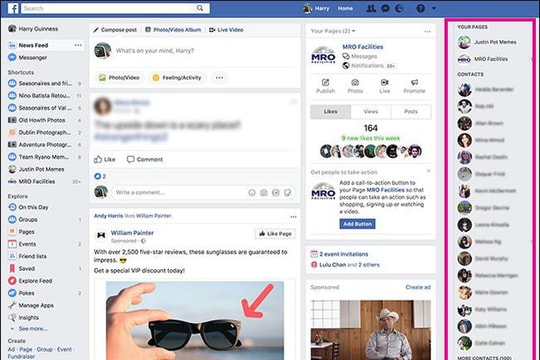Open options ellipsis on Willam Painter post

(293, 217)
